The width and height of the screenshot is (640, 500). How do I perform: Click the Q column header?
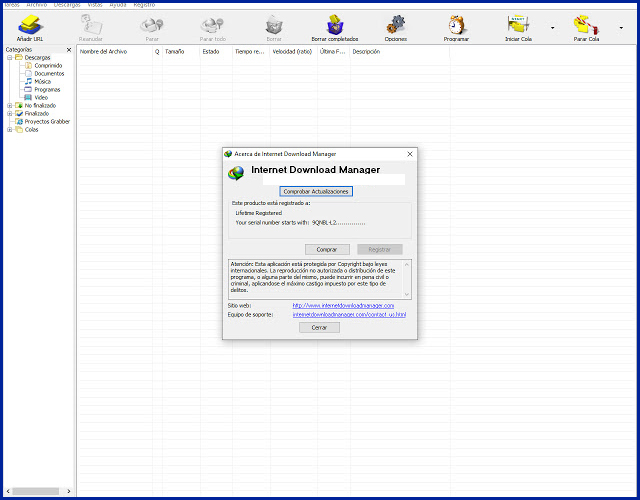[157, 52]
